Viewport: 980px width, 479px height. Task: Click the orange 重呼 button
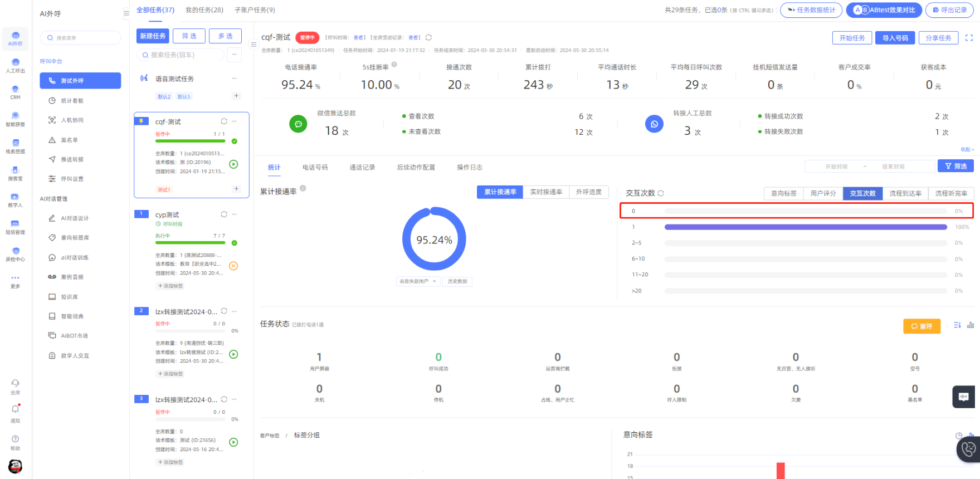(922, 326)
